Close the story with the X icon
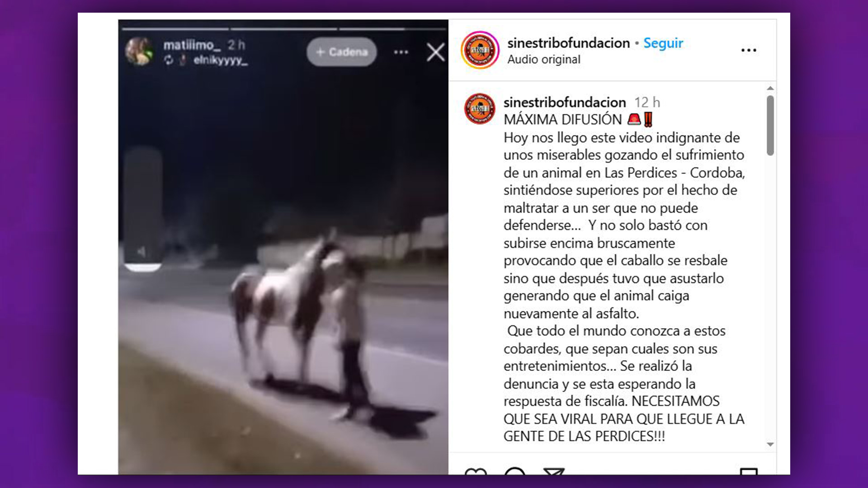This screenshot has width=868, height=488. 436,52
